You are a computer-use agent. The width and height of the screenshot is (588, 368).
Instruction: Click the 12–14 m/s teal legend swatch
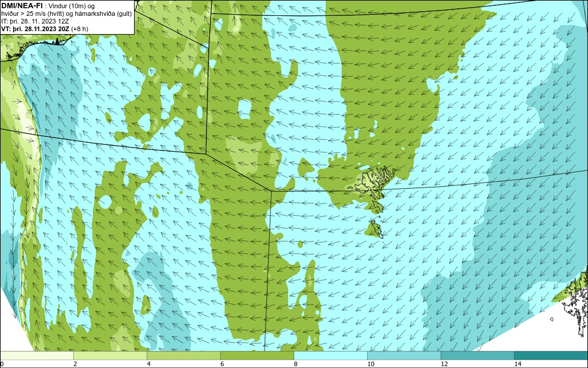point(477,356)
